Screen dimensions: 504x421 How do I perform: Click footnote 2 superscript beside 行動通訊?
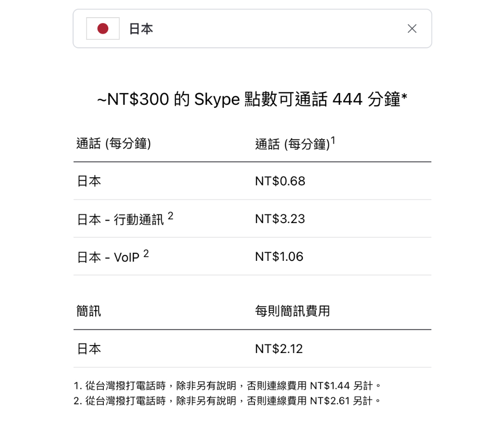coord(170,216)
